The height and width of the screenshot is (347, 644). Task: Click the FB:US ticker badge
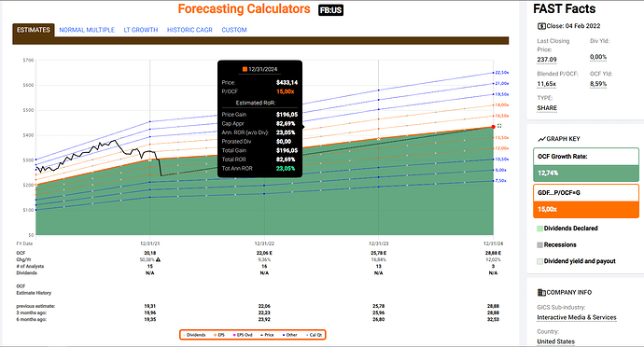(330, 10)
